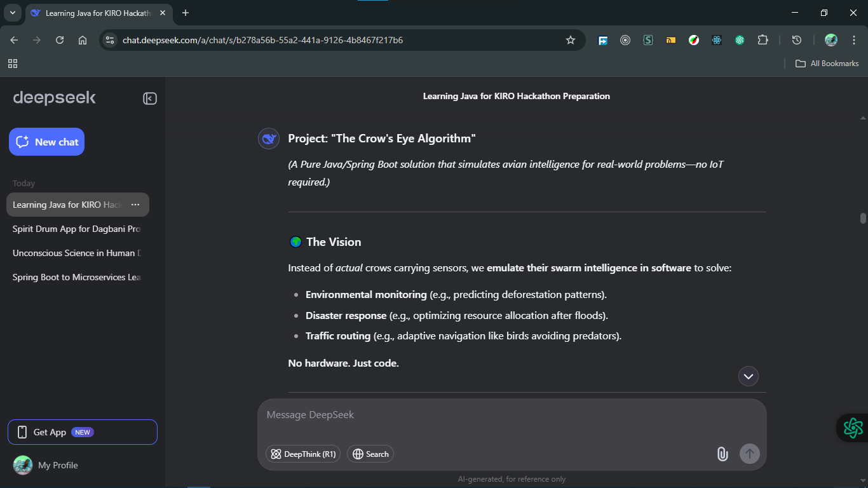Image resolution: width=868 pixels, height=488 pixels.
Task: Click the send message arrow button
Action: pyautogui.click(x=750, y=454)
